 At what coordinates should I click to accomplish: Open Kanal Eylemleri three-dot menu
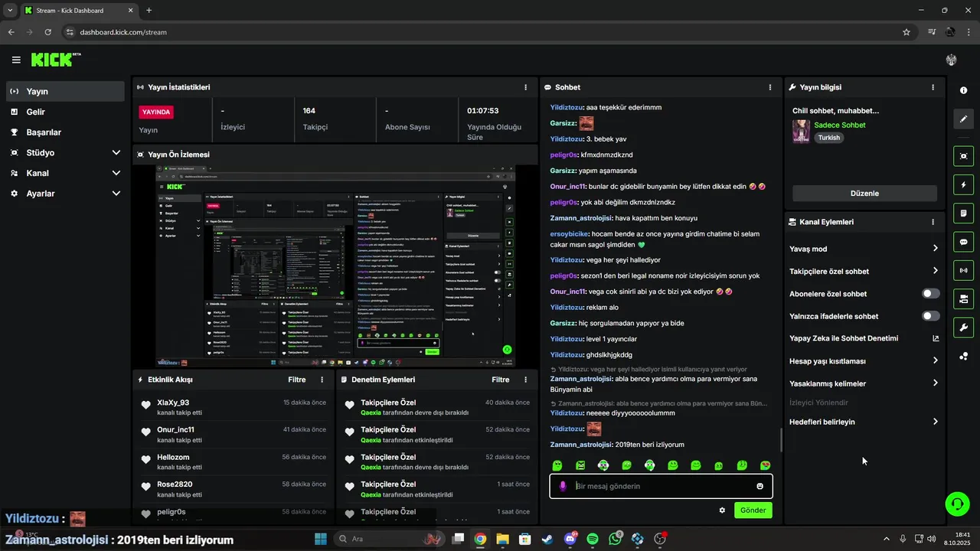pyautogui.click(x=933, y=222)
